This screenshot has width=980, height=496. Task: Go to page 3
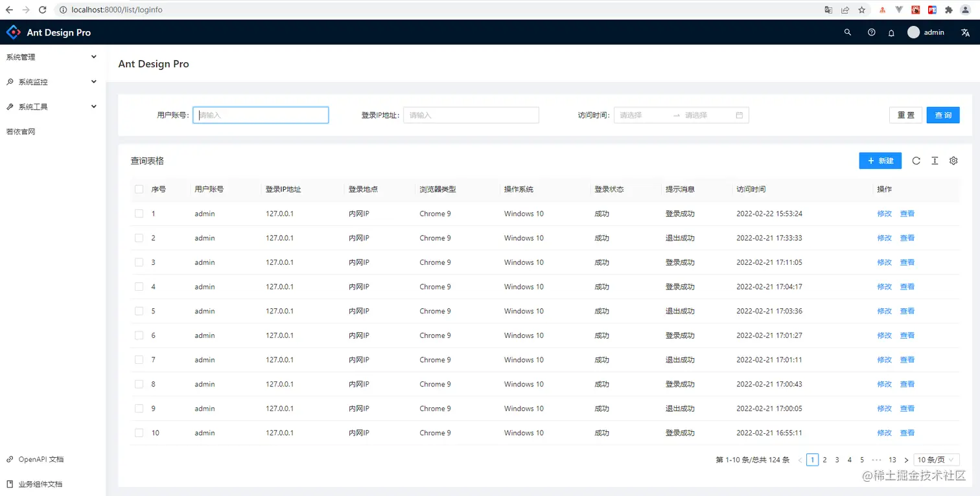837,460
